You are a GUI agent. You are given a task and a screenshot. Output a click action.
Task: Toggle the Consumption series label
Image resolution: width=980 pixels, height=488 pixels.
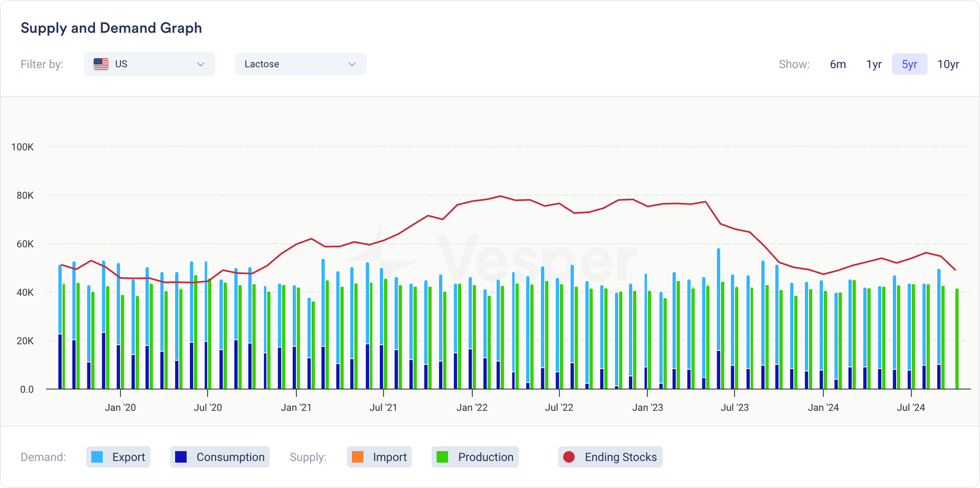click(230, 457)
